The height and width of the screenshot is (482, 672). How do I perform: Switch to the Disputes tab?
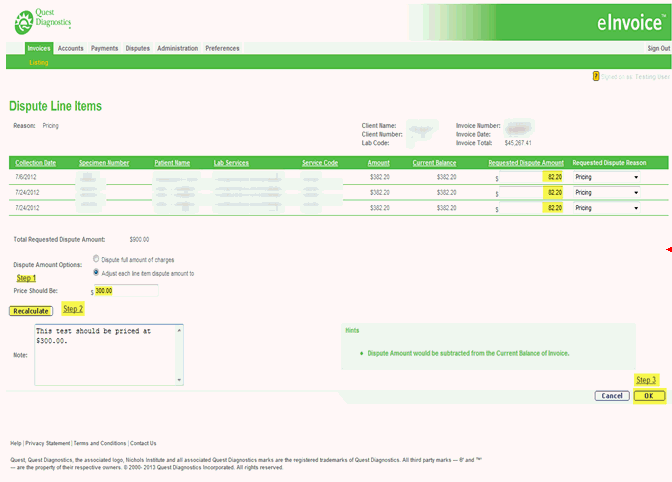pos(138,48)
